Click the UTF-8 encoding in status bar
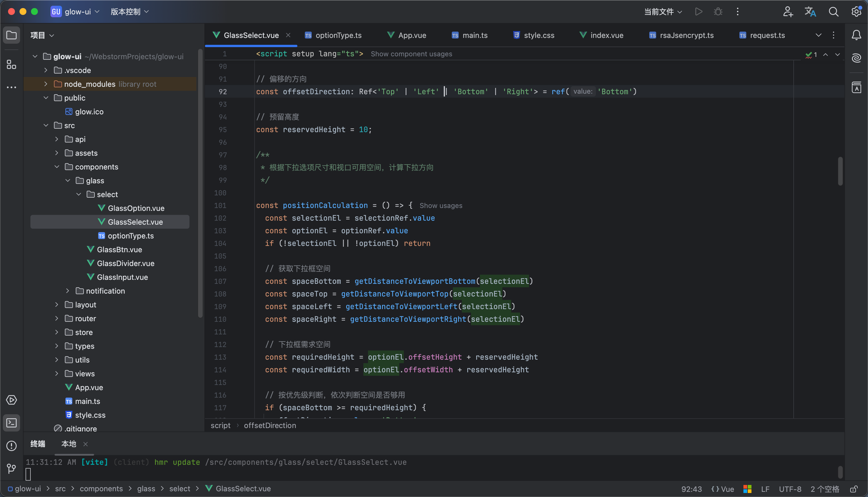The height and width of the screenshot is (497, 868). point(790,489)
